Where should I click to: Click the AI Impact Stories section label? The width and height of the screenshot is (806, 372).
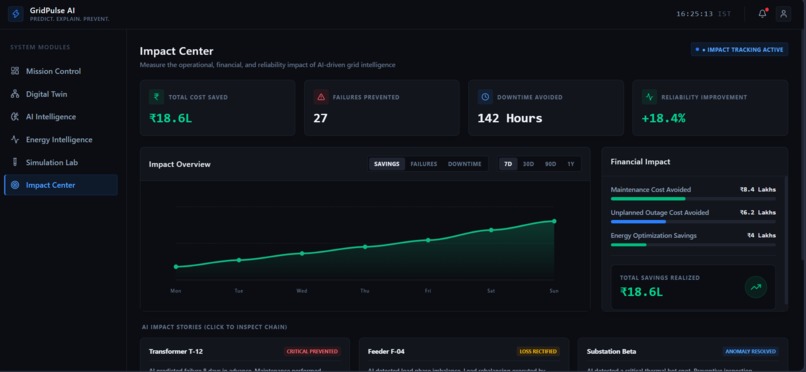click(214, 327)
